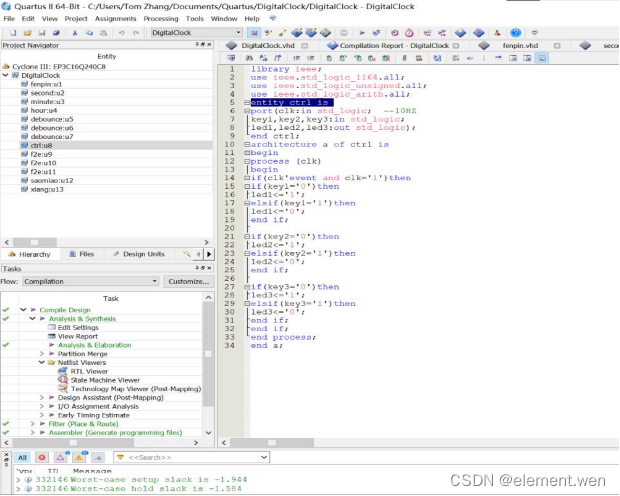Collapse the Compile Design task group

(x=23, y=310)
